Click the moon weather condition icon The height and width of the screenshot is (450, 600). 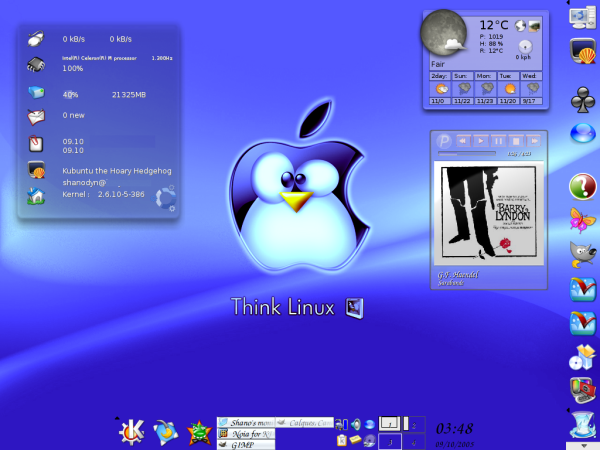tap(444, 33)
